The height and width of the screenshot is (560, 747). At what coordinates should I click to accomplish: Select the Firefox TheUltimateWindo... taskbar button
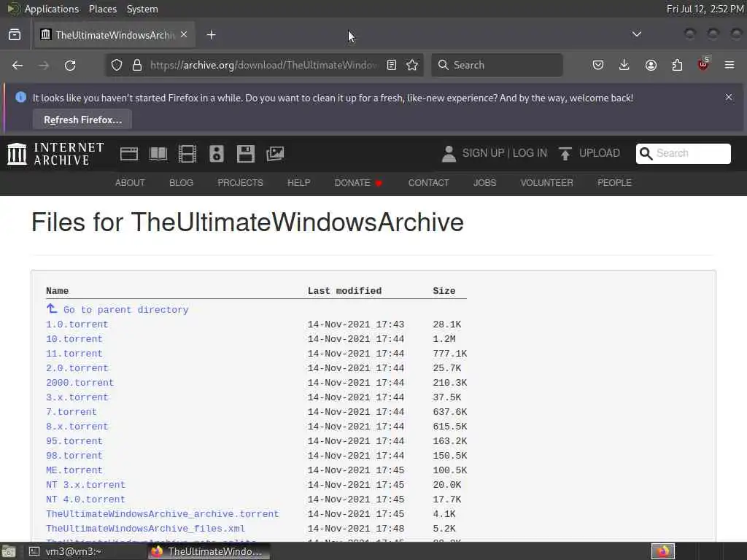click(x=209, y=551)
